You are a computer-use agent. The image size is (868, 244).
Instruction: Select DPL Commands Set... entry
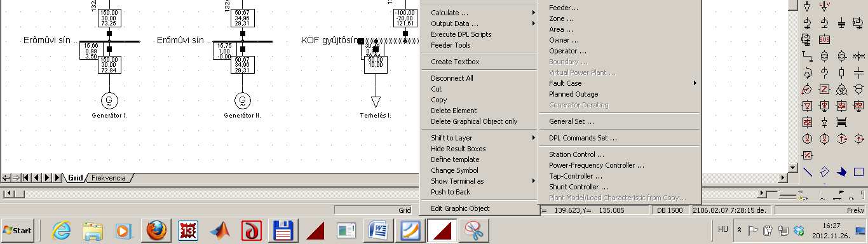pyautogui.click(x=620, y=138)
